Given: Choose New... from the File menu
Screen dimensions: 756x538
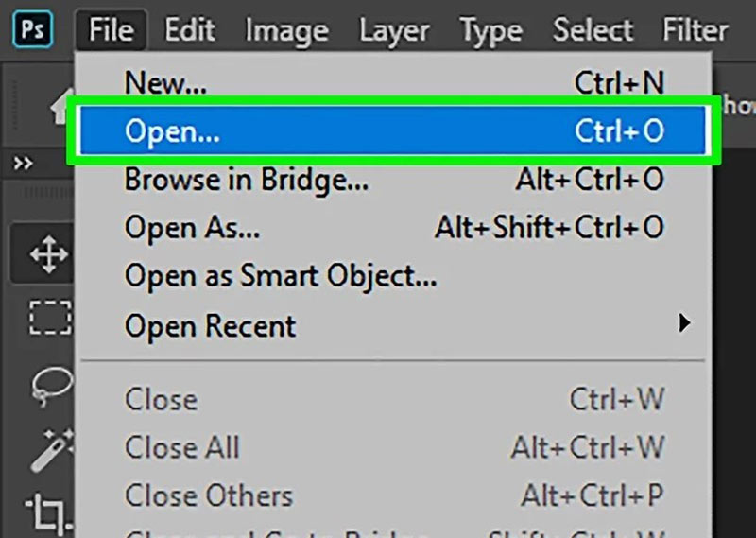Looking at the screenshot, I should (165, 83).
